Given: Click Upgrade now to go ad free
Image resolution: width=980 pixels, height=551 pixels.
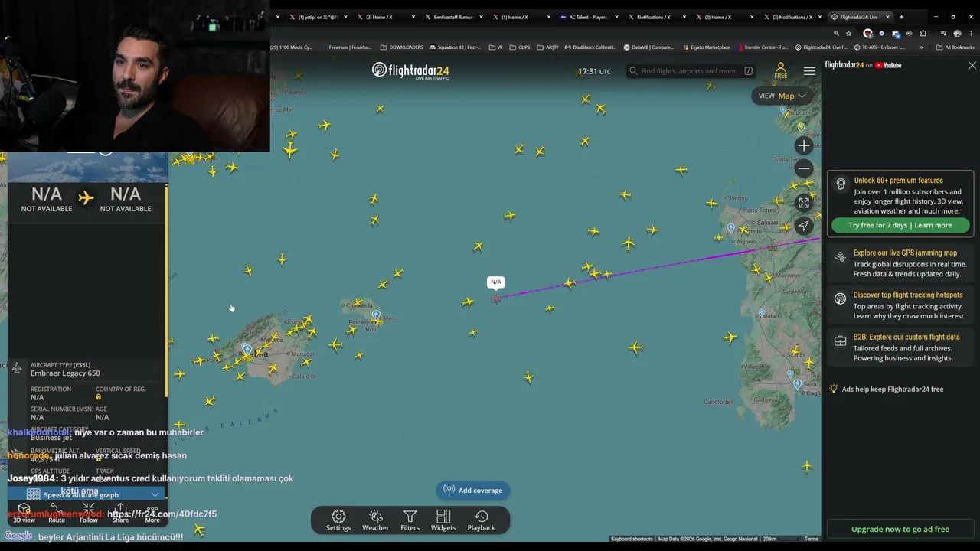Looking at the screenshot, I should 900,530.
